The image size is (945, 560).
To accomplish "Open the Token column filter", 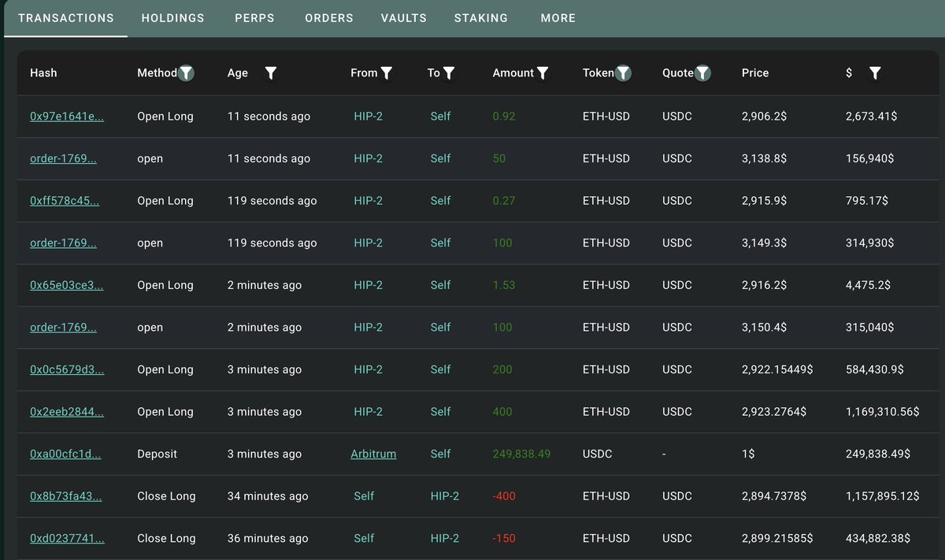I will (x=622, y=72).
